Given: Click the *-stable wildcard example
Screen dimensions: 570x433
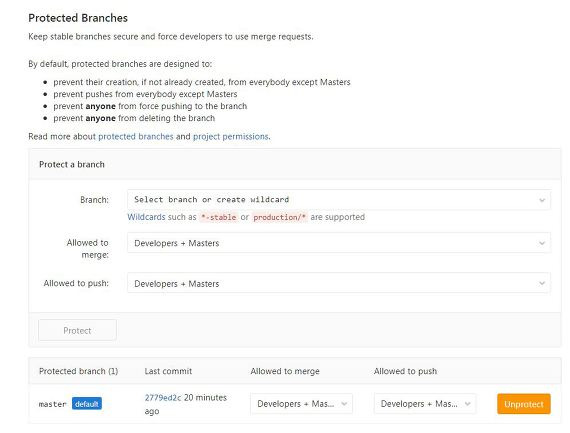Looking at the screenshot, I should (x=218, y=217).
